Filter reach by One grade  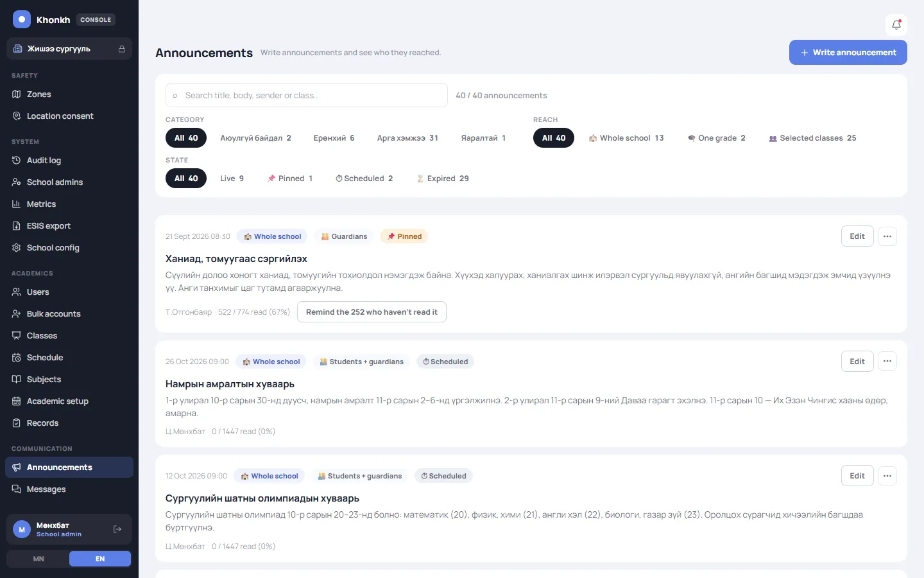(x=716, y=138)
